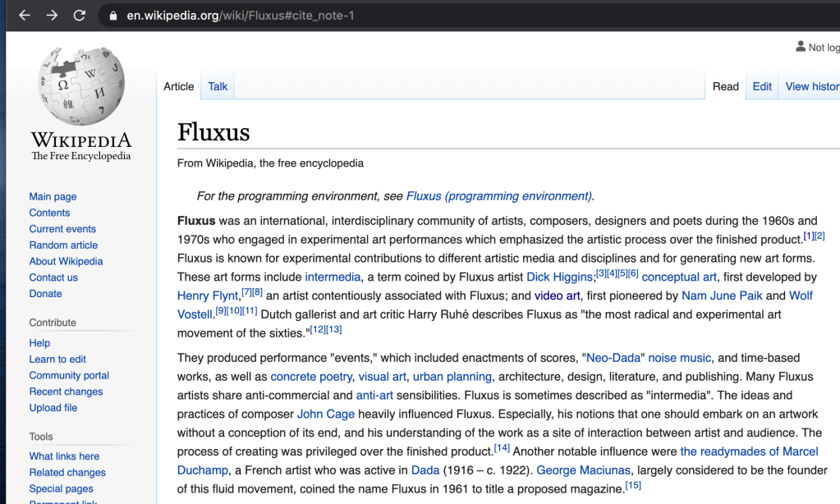
Task: Go to Main page in sidebar
Action: pyautogui.click(x=53, y=196)
